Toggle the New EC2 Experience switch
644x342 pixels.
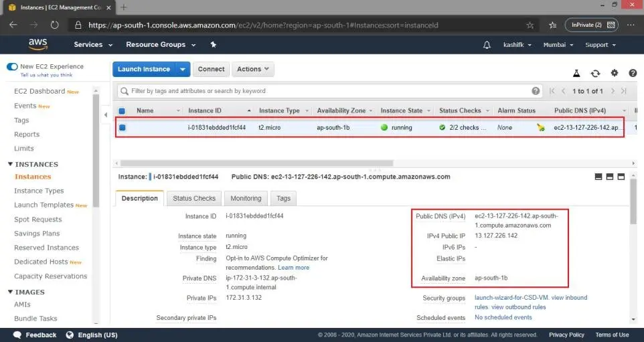point(12,66)
